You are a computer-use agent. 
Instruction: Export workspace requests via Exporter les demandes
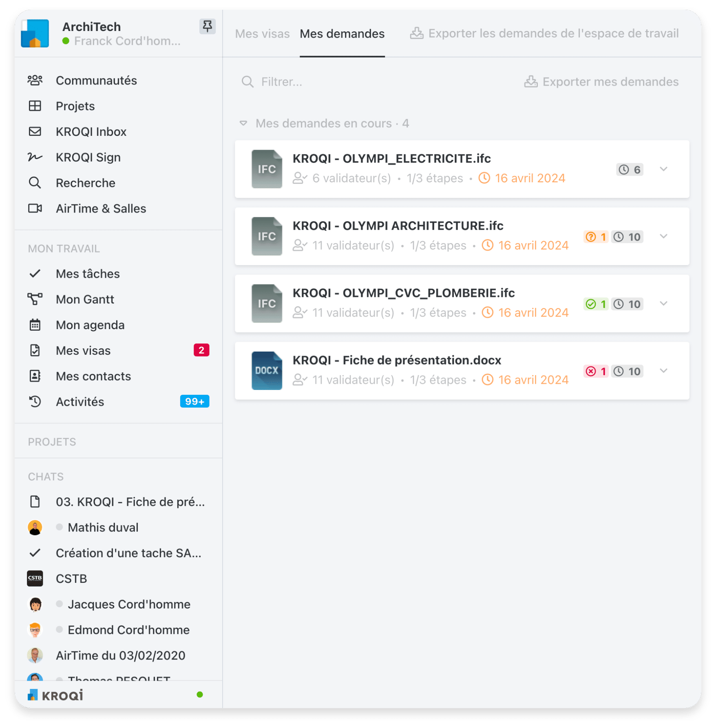[x=544, y=33]
